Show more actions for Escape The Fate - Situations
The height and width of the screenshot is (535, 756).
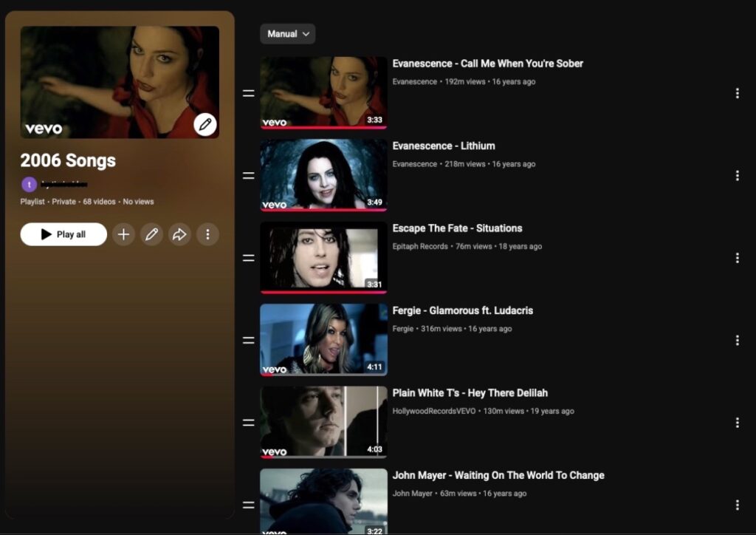(738, 258)
